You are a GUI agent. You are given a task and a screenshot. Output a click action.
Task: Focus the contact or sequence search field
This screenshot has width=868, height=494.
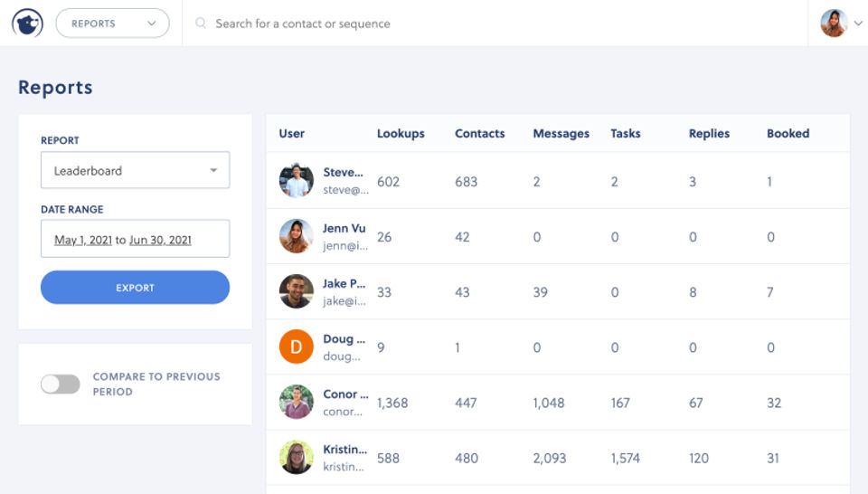(x=303, y=24)
